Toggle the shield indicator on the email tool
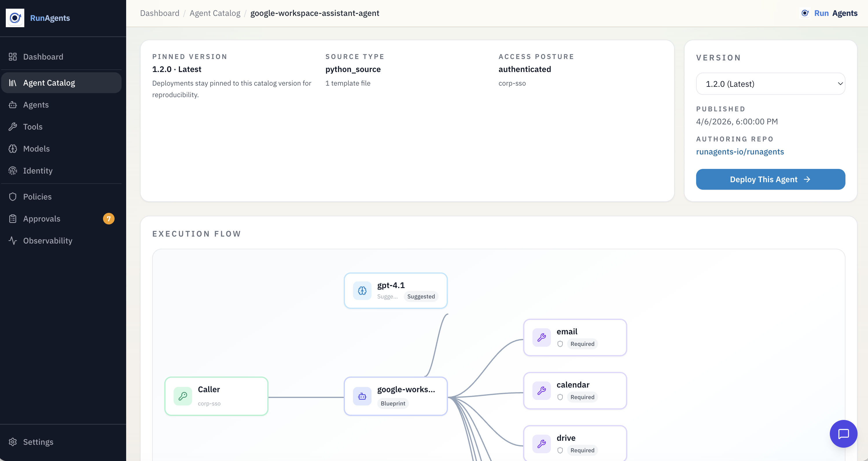The image size is (868, 461). [560, 344]
